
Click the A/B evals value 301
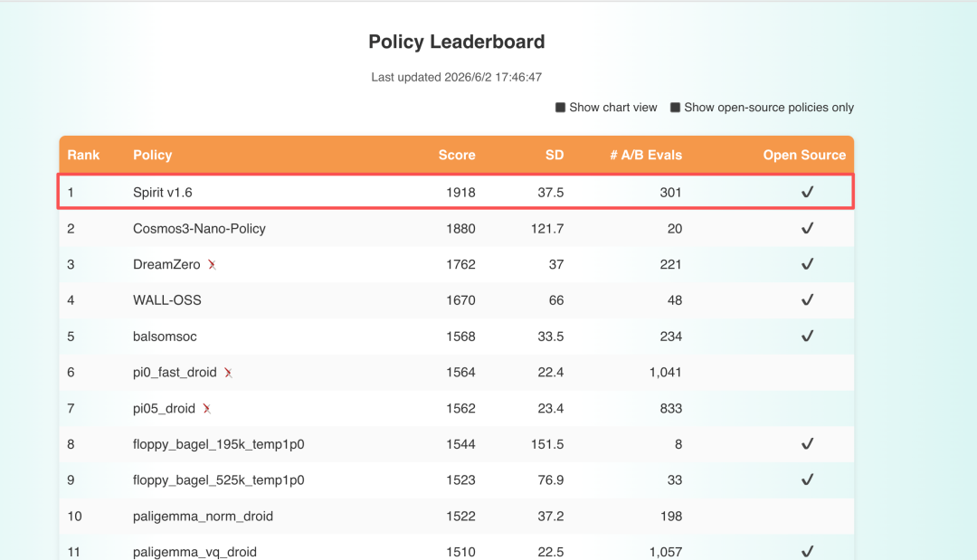(x=671, y=193)
